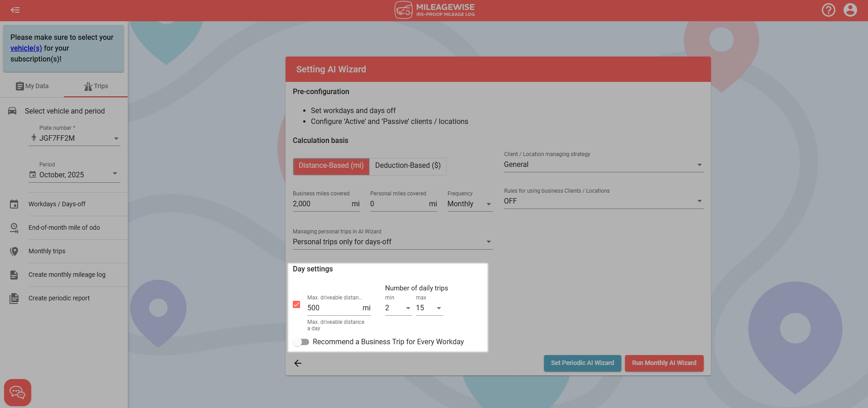Click the Workdays / Days-off calendar icon
Viewport: 868px width, 408px height.
14,204
